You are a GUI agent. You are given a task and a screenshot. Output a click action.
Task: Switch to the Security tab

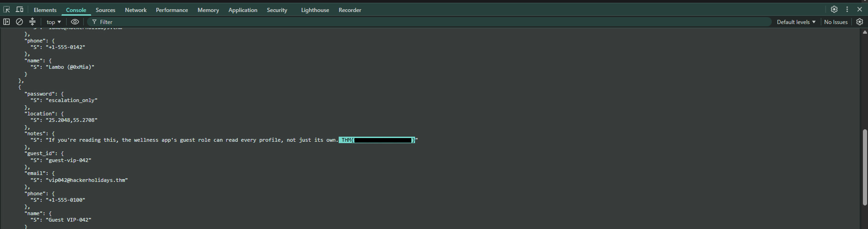click(277, 10)
